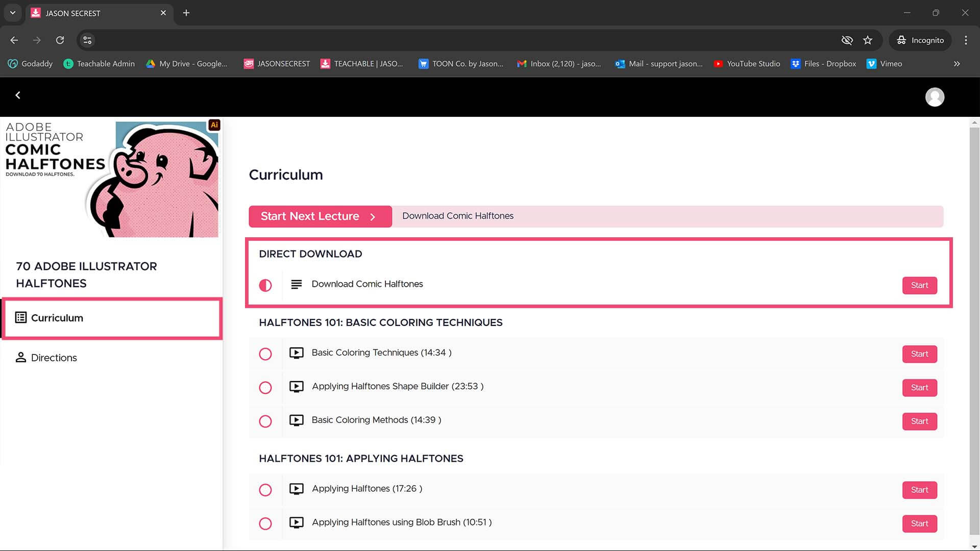This screenshot has width=980, height=551.
Task: Open the TEACHABLE | JASO... bookmark
Action: (362, 64)
